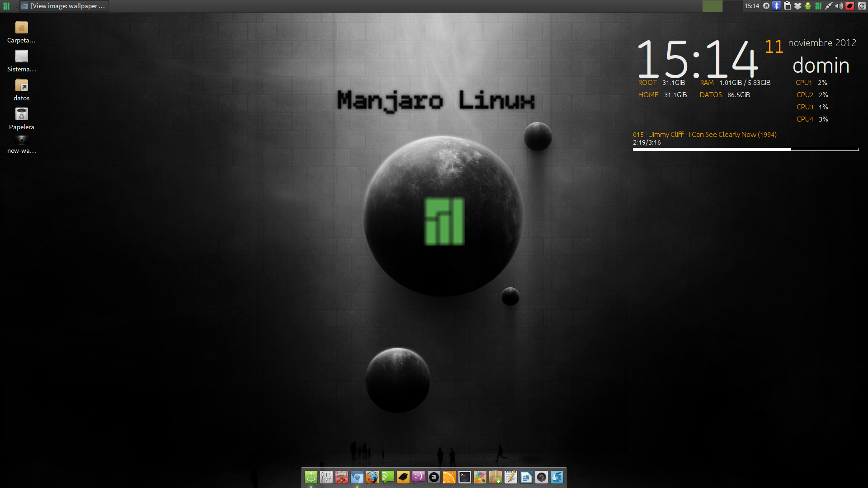868x488 pixels.
Task: Click the 'CPU3' usage label
Action: click(805, 107)
